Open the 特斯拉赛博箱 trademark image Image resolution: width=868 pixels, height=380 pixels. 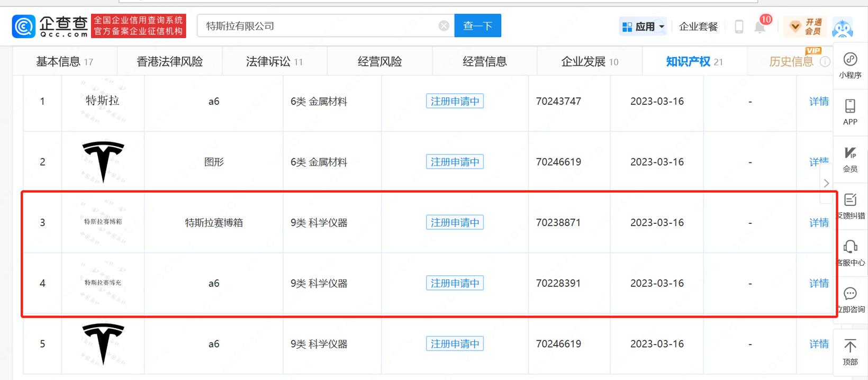[x=103, y=222]
